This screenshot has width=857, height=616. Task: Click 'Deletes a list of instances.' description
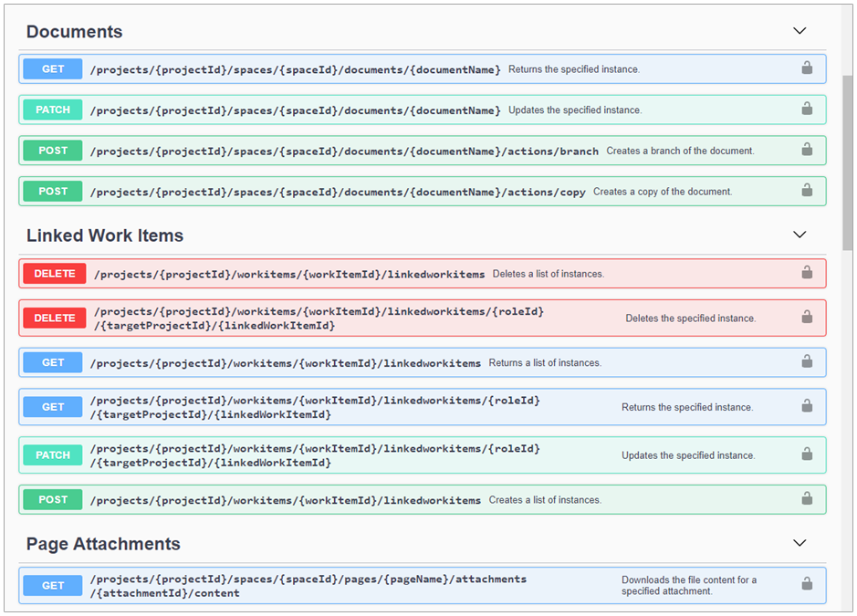tap(549, 274)
